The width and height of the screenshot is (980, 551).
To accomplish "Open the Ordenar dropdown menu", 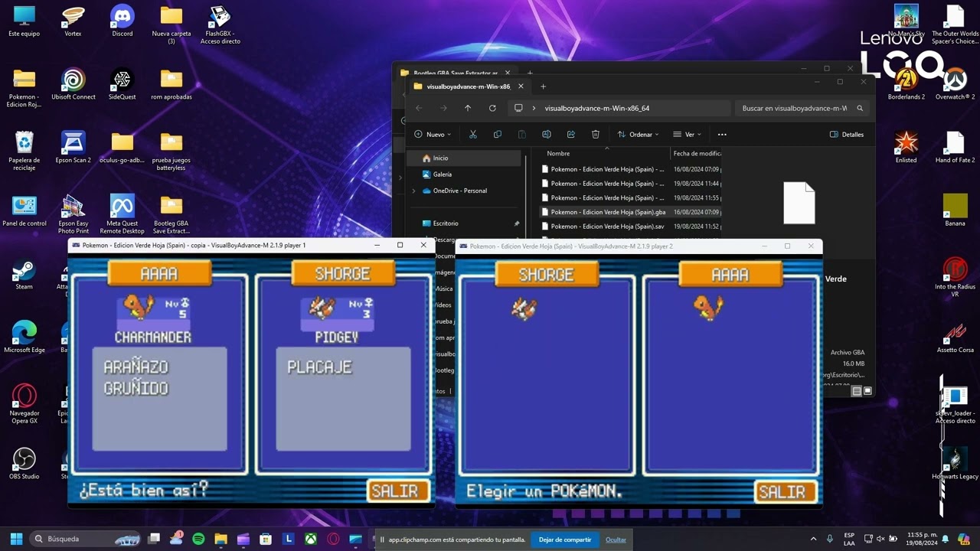I will click(x=638, y=135).
